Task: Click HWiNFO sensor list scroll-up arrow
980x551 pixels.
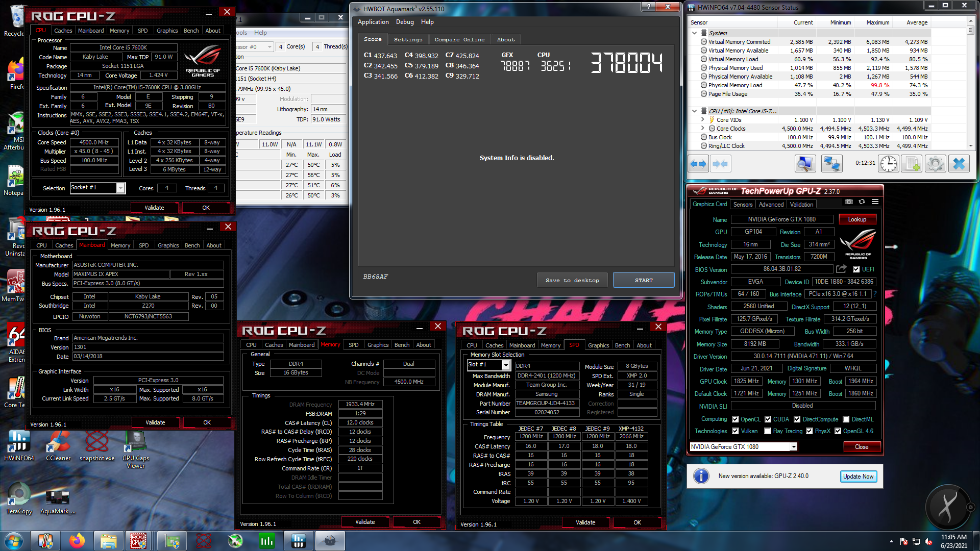Action: [x=970, y=22]
